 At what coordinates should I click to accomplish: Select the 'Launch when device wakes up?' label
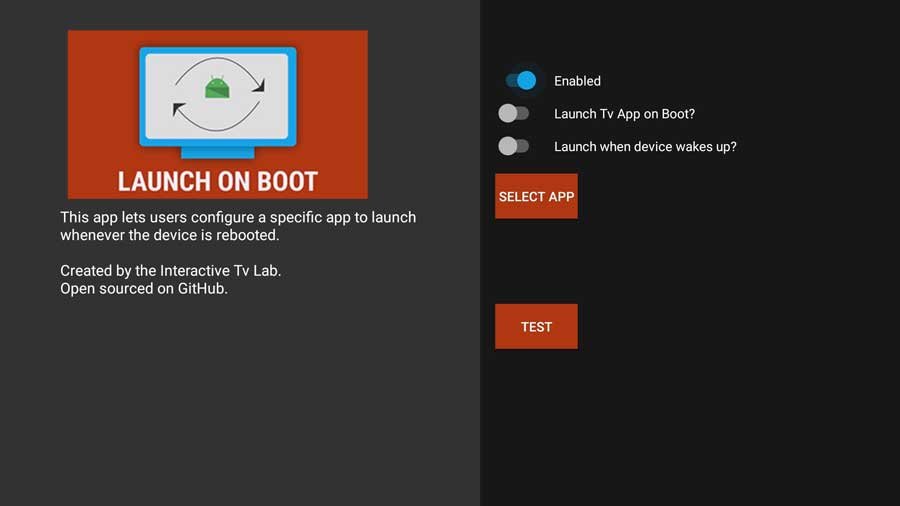click(x=645, y=146)
